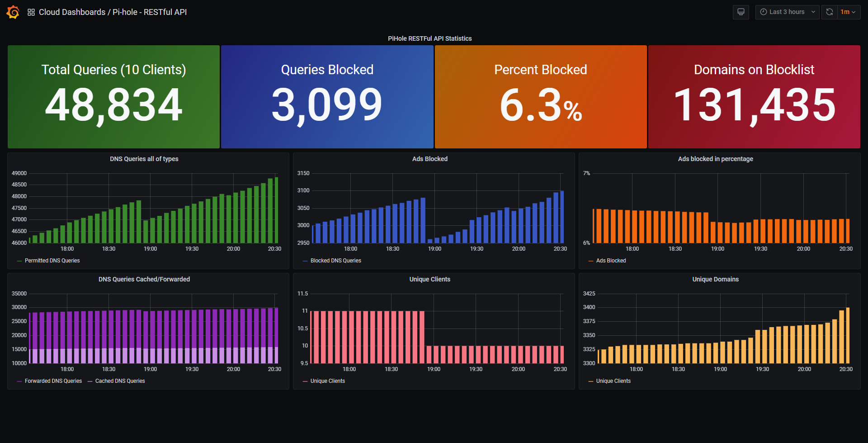The height and width of the screenshot is (443, 868).
Task: Open the Ads Blocked panel title menu
Action: click(x=429, y=159)
